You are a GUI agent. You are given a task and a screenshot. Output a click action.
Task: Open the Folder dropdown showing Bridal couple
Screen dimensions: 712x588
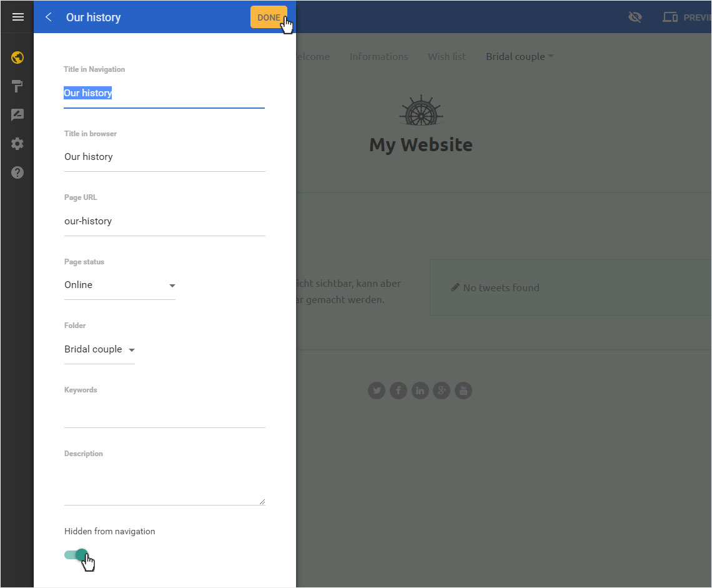(99, 349)
